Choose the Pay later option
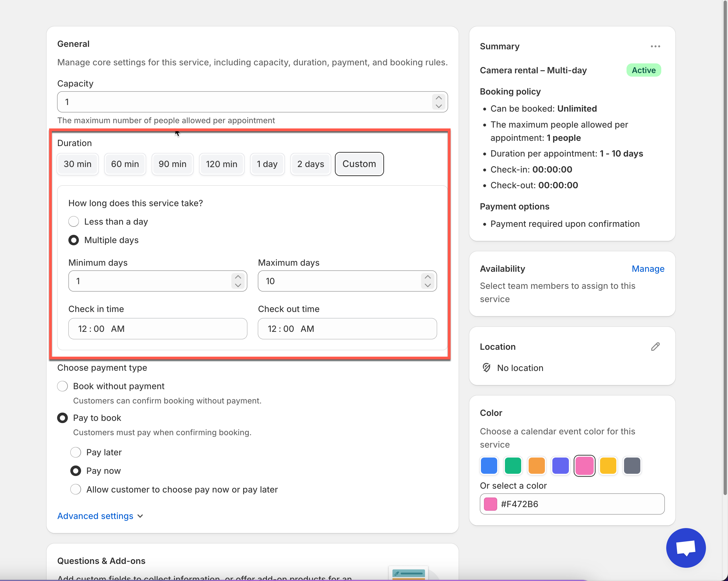The height and width of the screenshot is (581, 728). [76, 452]
